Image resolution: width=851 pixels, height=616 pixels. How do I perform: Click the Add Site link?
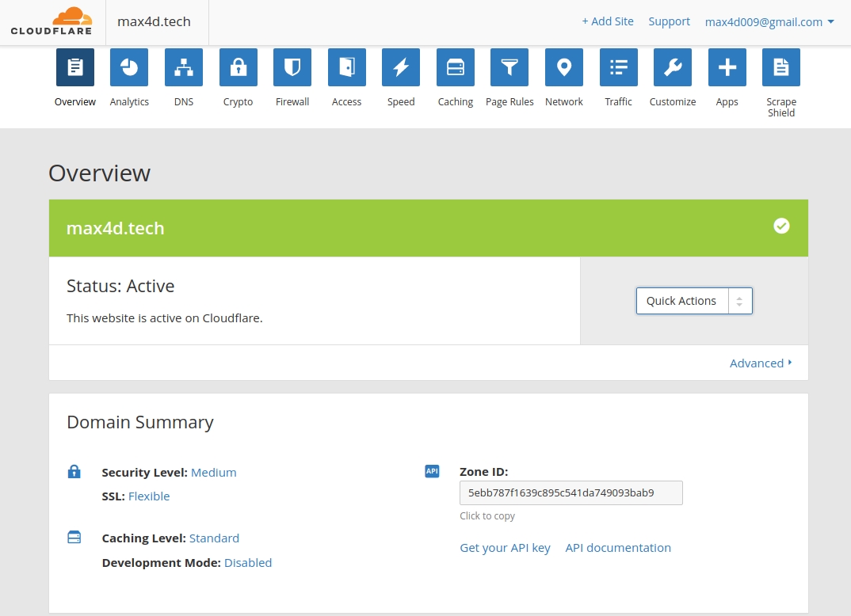[608, 21]
